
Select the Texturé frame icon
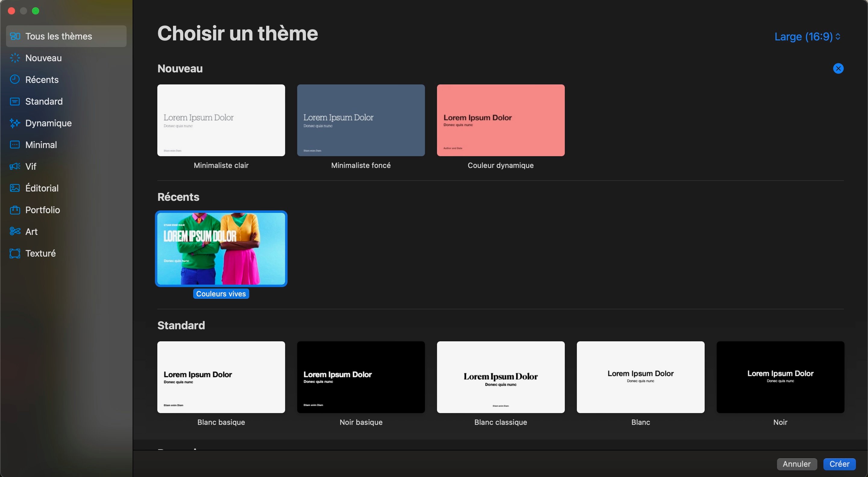(15, 253)
